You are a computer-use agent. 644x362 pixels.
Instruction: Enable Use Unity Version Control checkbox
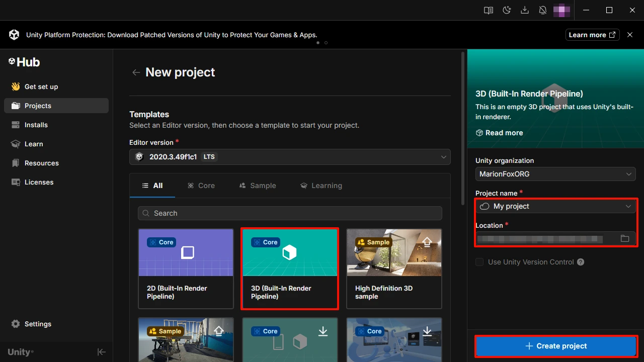pos(479,262)
